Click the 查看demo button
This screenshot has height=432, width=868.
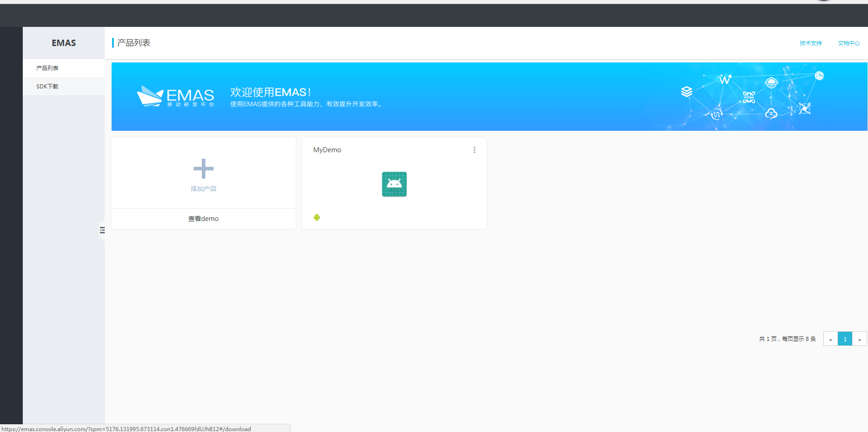point(203,219)
